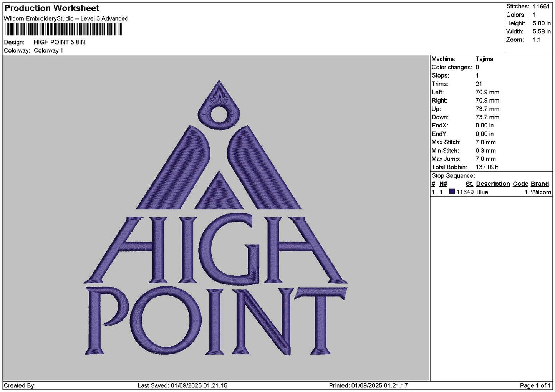Click the Stitches value 11651
Image resolution: width=555 pixels, height=392 pixels.
click(541, 7)
